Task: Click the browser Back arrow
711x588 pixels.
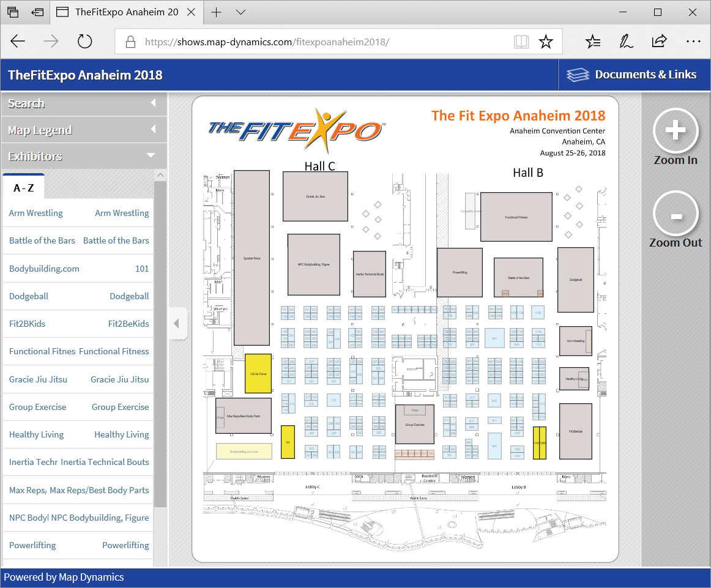Action: 18,41
